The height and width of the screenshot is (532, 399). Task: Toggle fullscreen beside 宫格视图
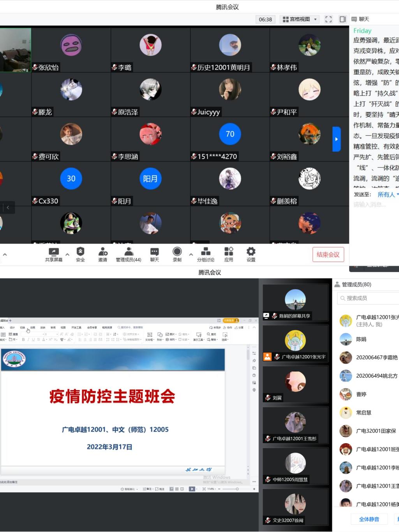pyautogui.click(x=328, y=19)
